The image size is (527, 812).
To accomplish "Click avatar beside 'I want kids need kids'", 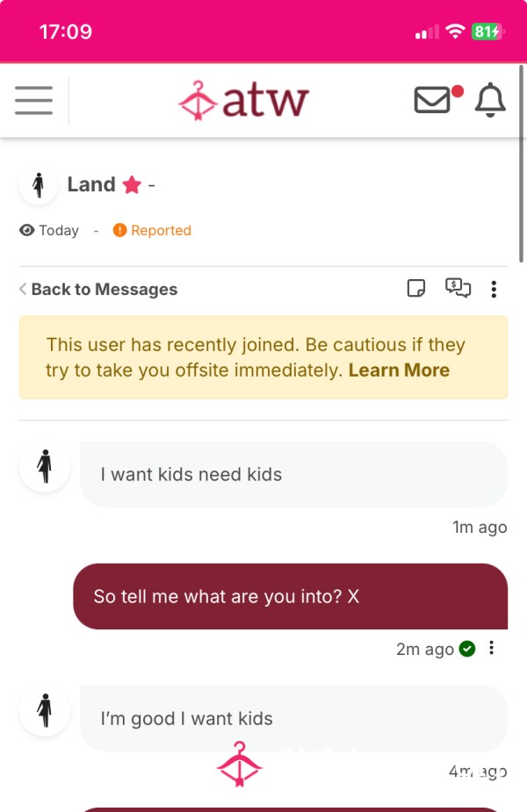I will point(45,466).
